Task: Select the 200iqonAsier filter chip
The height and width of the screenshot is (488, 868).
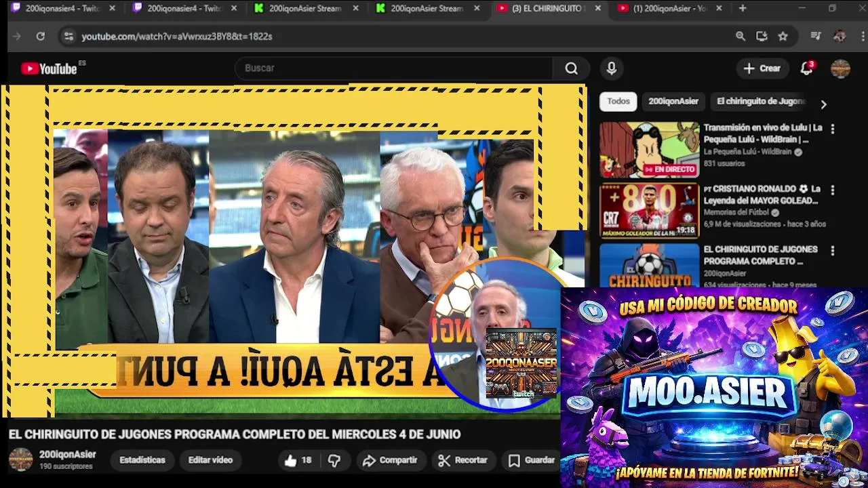Action: 673,102
